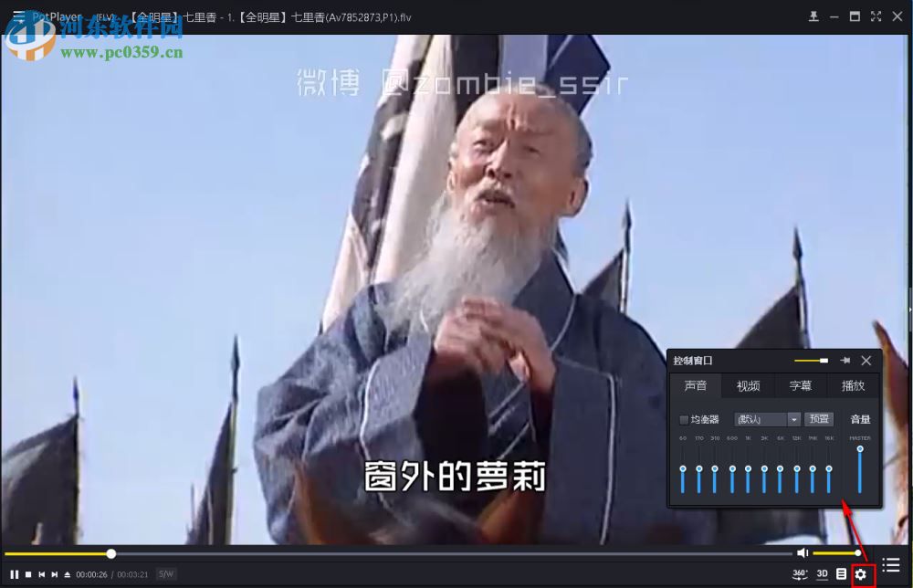The width and height of the screenshot is (913, 588).
Task: Click the S/W decoder toggle
Action: click(x=165, y=573)
